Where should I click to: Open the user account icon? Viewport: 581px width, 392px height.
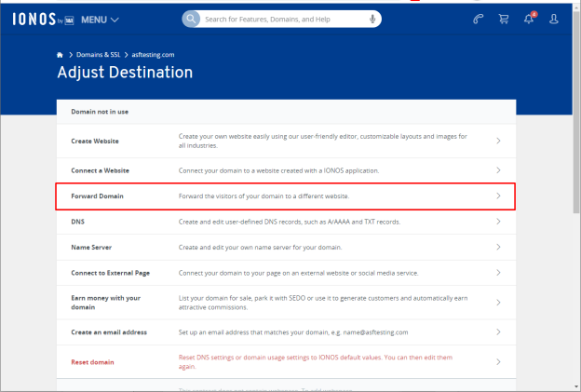[x=554, y=19]
